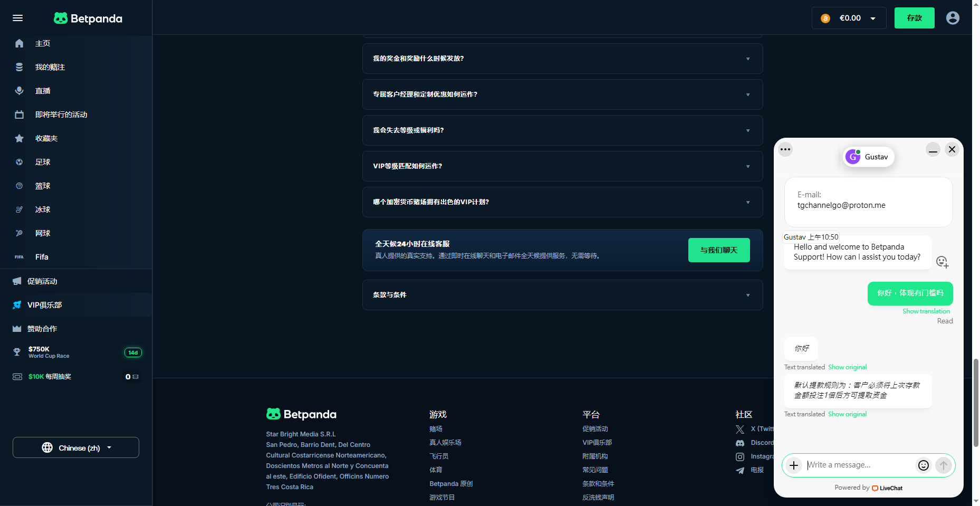
Task: Send the chat message with arrow button
Action: click(x=944, y=465)
